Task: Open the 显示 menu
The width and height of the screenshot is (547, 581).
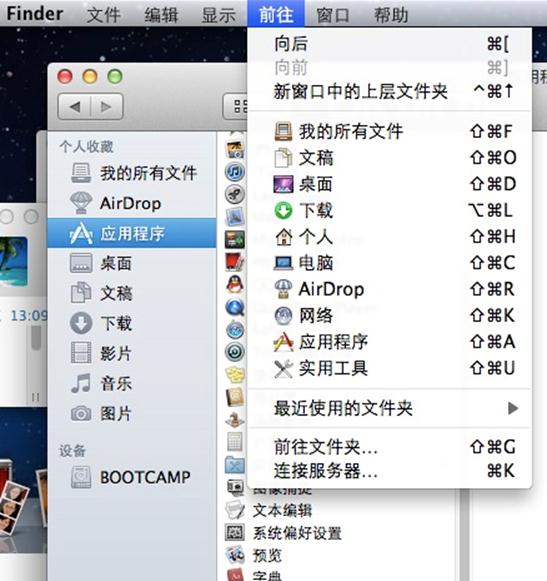Action: point(219,15)
